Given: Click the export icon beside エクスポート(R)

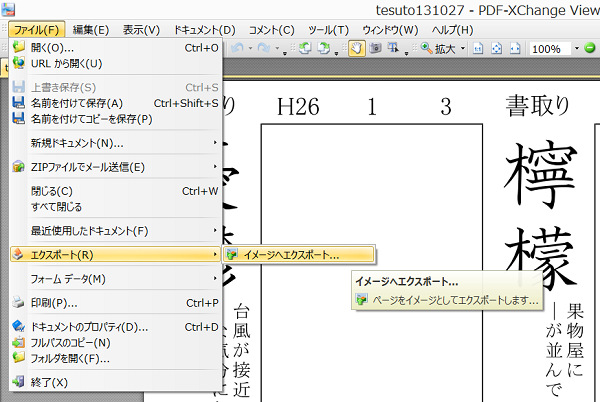Looking at the screenshot, I should (x=18, y=254).
